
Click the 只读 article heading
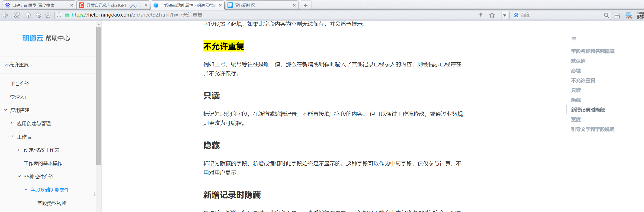(x=212, y=96)
